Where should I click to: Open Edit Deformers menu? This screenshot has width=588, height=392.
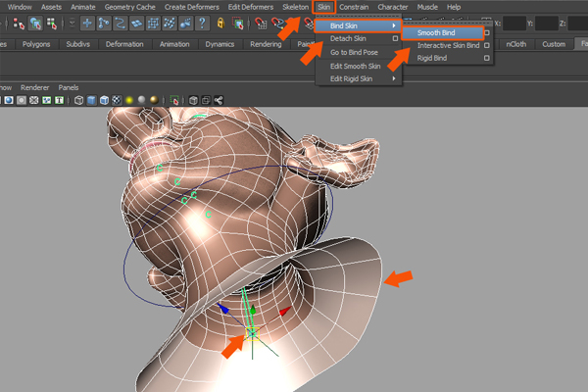(x=251, y=7)
